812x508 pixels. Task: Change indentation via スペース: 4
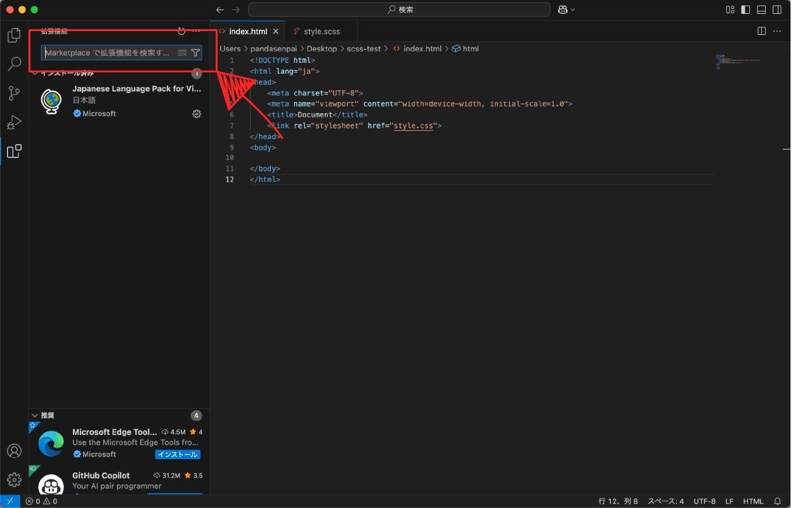coord(665,501)
